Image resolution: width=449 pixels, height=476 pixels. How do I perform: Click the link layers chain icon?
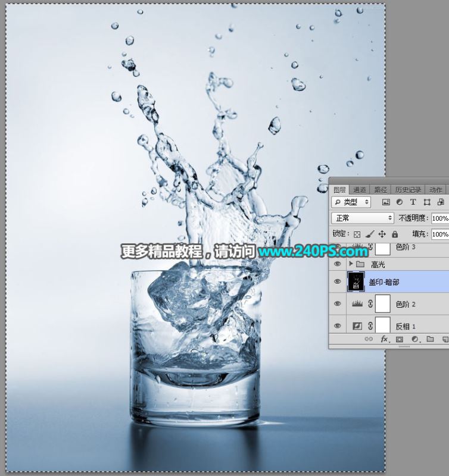click(369, 339)
